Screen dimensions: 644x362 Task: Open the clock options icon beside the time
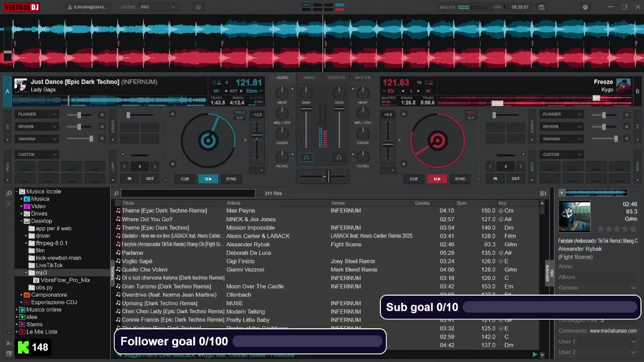(x=541, y=8)
